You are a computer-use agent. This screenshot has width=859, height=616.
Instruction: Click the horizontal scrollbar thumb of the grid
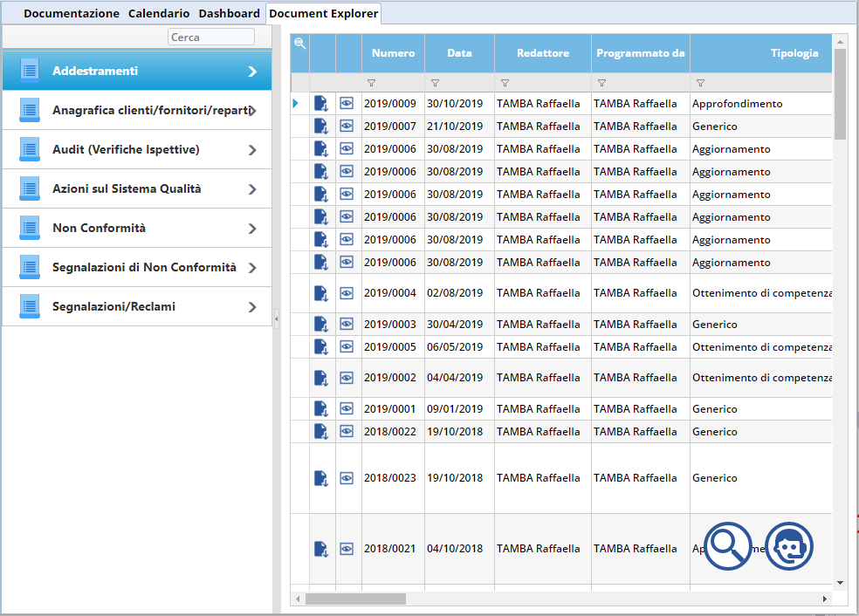(x=355, y=599)
